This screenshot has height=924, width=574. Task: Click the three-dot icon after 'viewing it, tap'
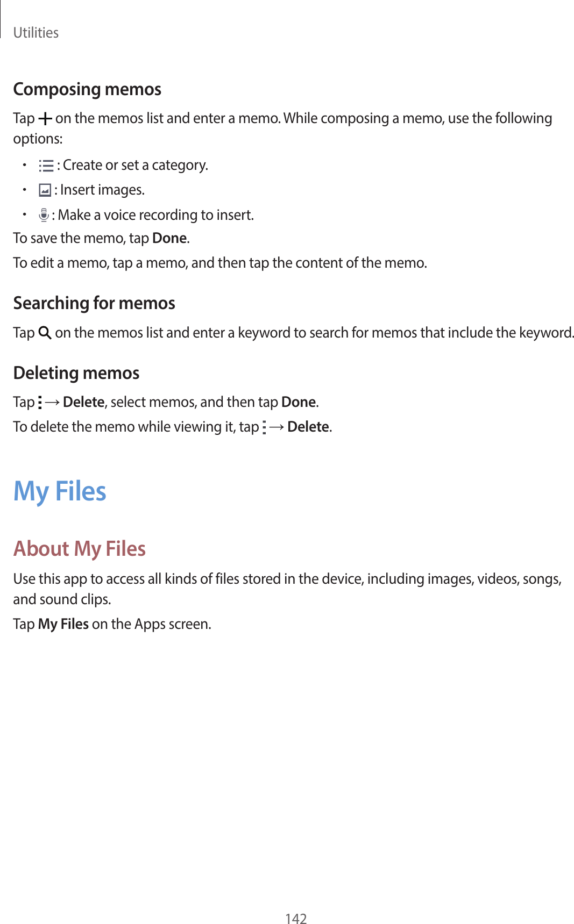[x=264, y=427]
